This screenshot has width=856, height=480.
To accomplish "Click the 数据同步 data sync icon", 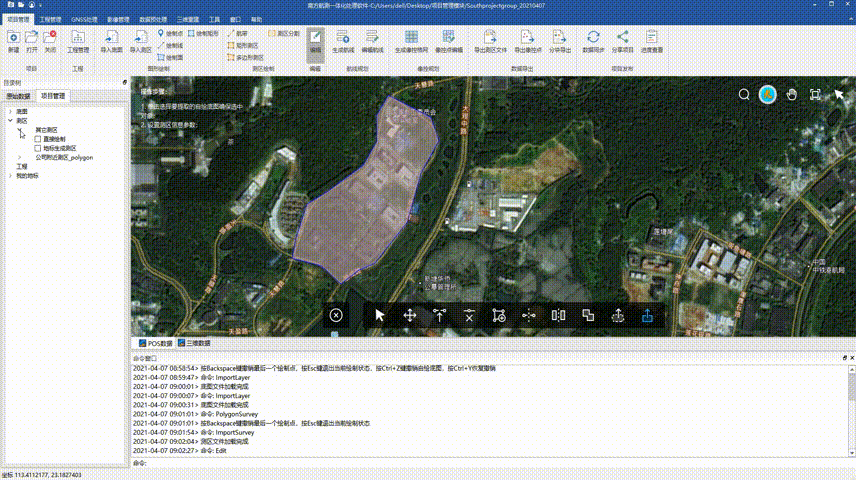I will tap(593, 37).
